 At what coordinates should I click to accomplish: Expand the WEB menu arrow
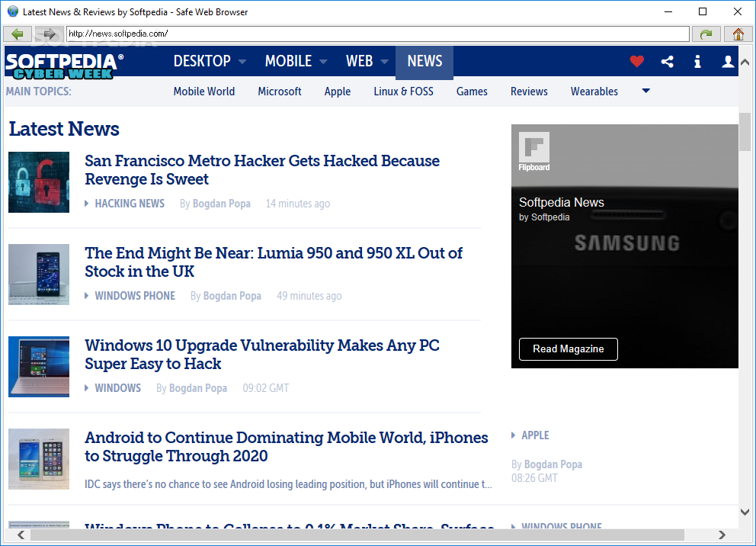[384, 62]
